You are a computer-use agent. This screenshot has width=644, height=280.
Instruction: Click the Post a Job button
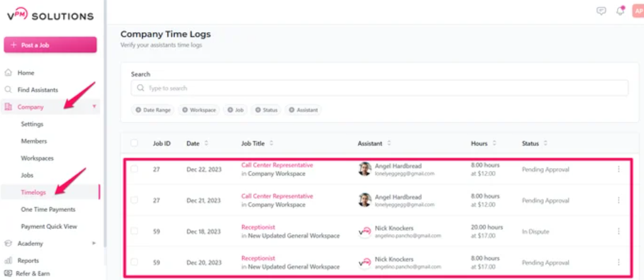click(50, 45)
